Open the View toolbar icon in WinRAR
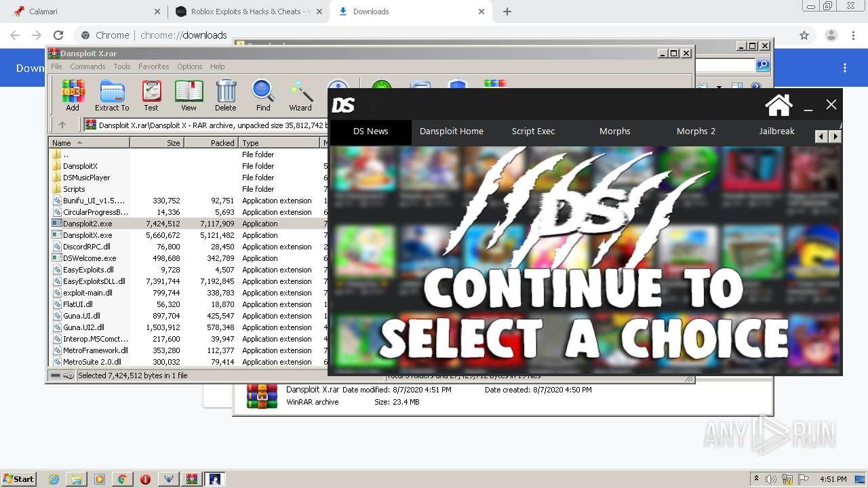Image resolution: width=868 pixels, height=488 pixels. pyautogui.click(x=189, y=96)
